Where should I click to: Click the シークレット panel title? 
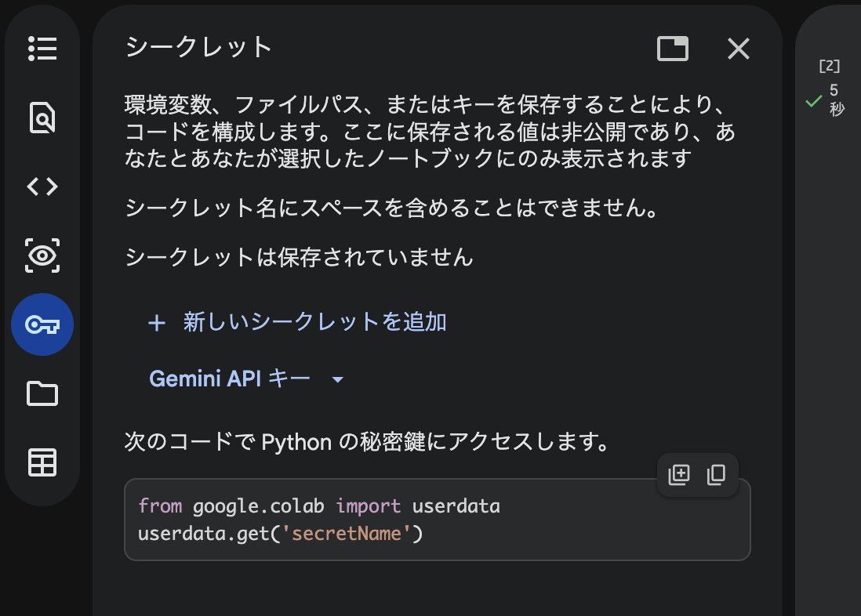(197, 48)
